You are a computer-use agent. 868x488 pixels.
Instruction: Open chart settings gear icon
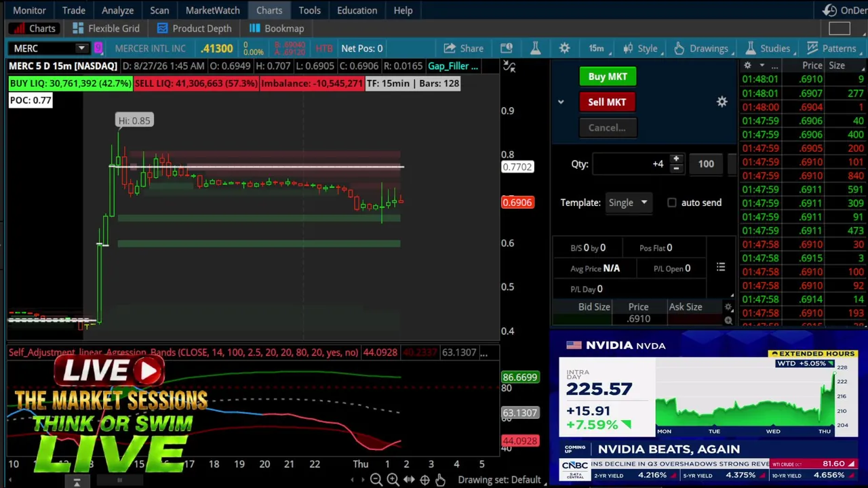[x=564, y=48]
